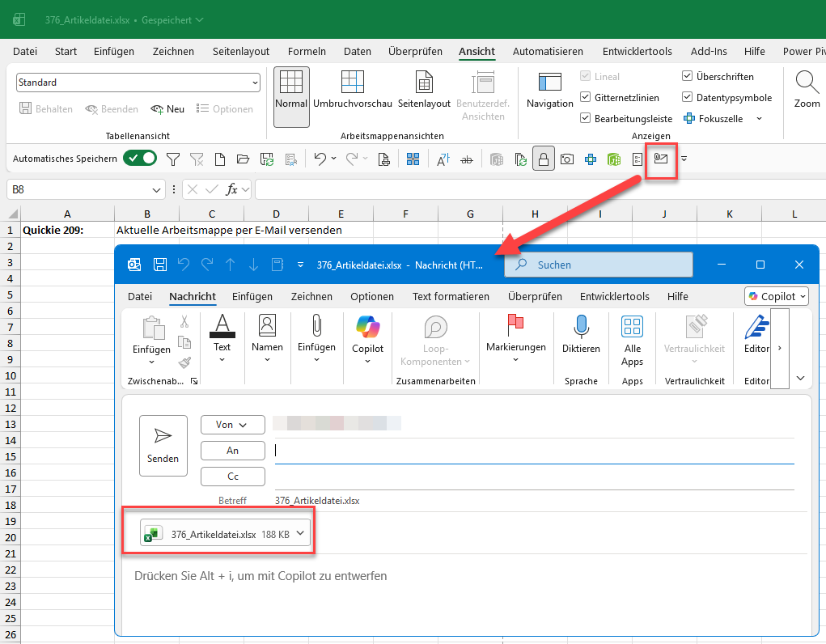826x644 pixels.
Task: Open the attachment 376_Artikeldatei.xlsx dropdown arrow
Action: coord(300,533)
